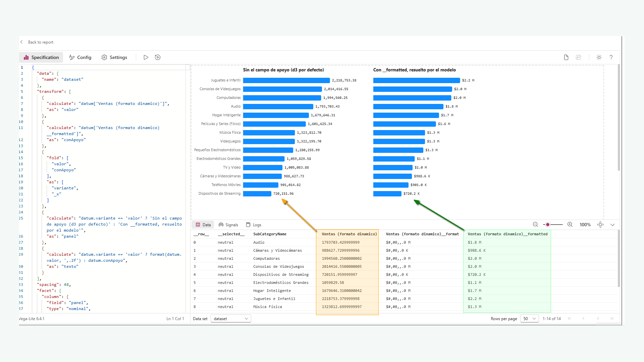
Task: Click the Música Física table cell
Action: click(x=267, y=307)
